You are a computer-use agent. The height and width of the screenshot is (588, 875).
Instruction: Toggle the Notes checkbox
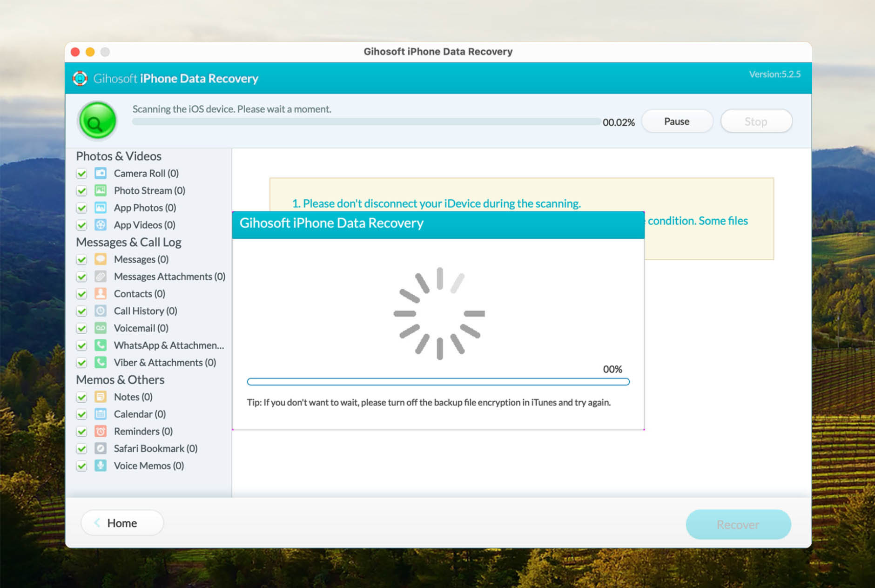click(81, 397)
